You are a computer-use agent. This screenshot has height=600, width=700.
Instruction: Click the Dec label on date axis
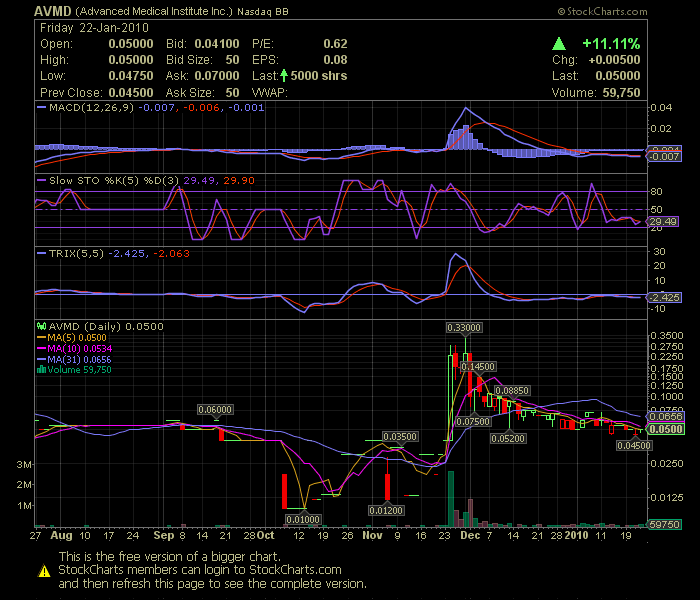pos(470,535)
